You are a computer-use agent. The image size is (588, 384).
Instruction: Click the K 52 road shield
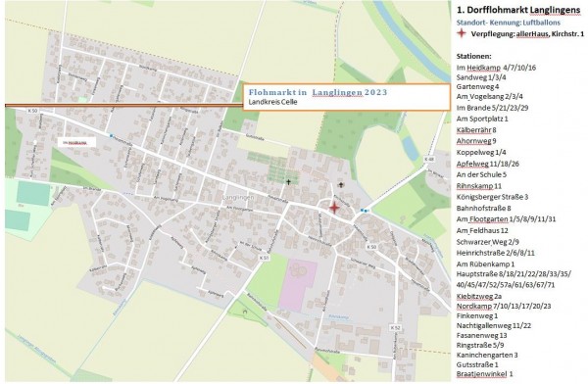[x=396, y=327]
